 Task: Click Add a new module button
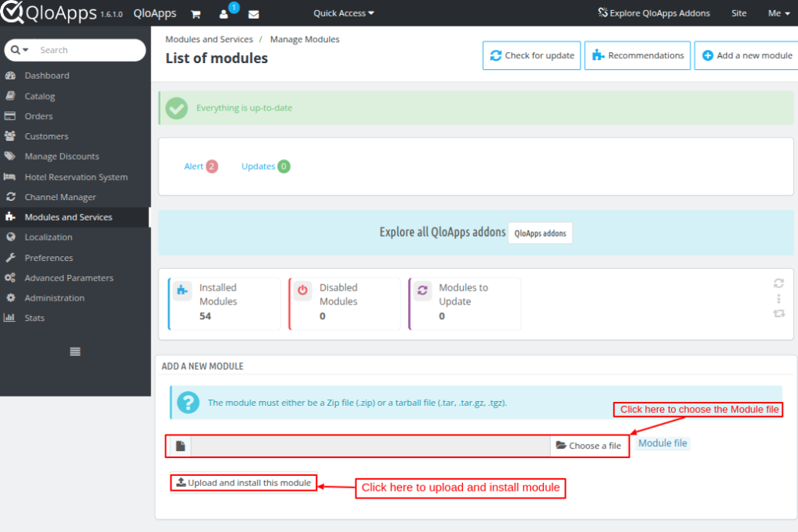(747, 55)
